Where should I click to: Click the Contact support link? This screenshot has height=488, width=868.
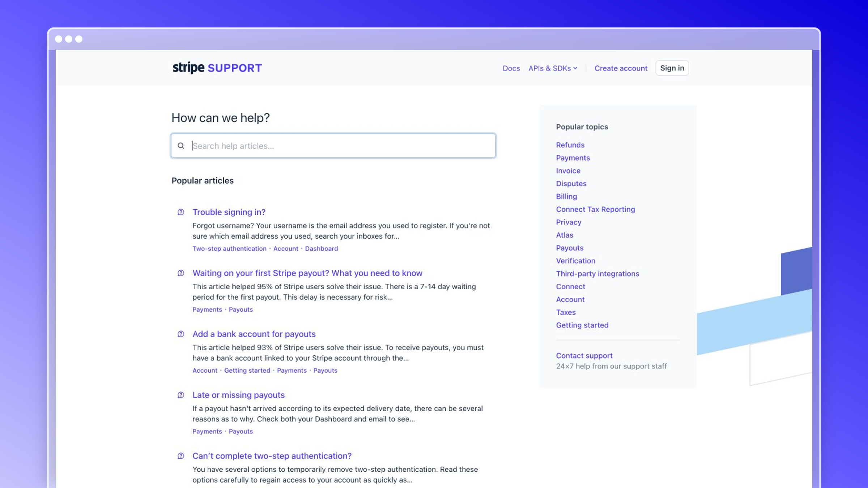584,356
